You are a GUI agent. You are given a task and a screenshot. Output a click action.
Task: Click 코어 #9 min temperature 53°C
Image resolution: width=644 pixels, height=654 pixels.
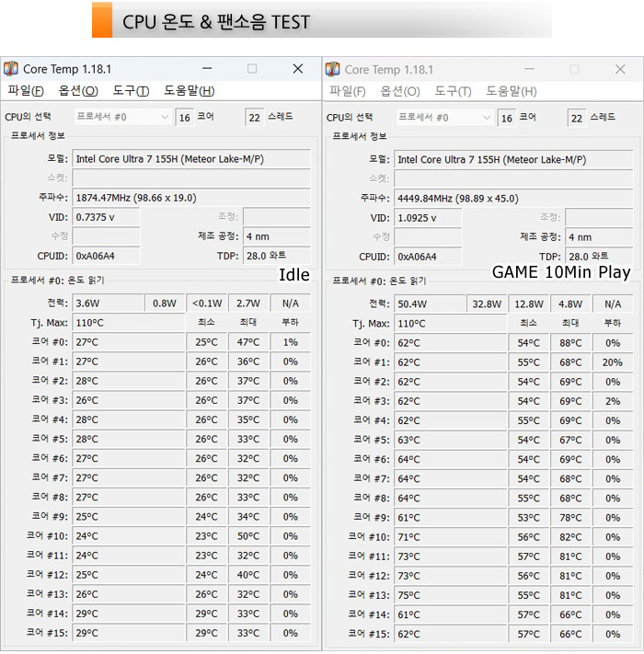[529, 518]
